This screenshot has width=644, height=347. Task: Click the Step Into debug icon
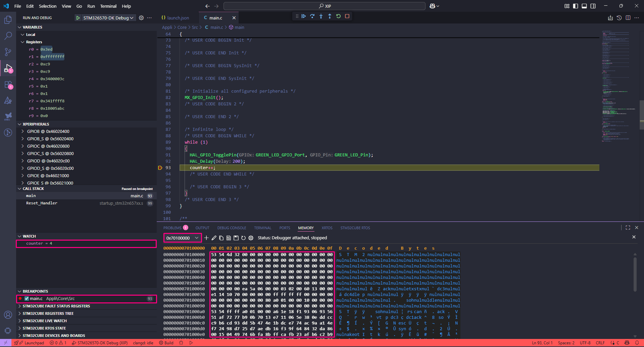[321, 16]
